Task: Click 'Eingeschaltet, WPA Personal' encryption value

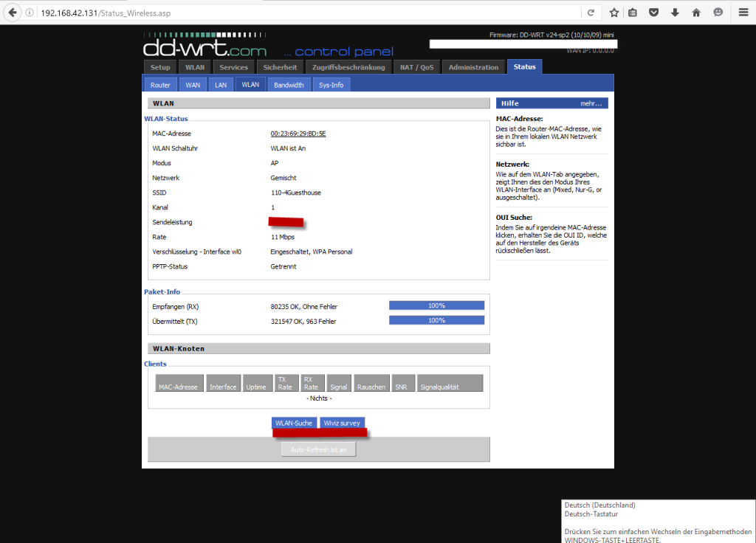Action: [312, 252]
